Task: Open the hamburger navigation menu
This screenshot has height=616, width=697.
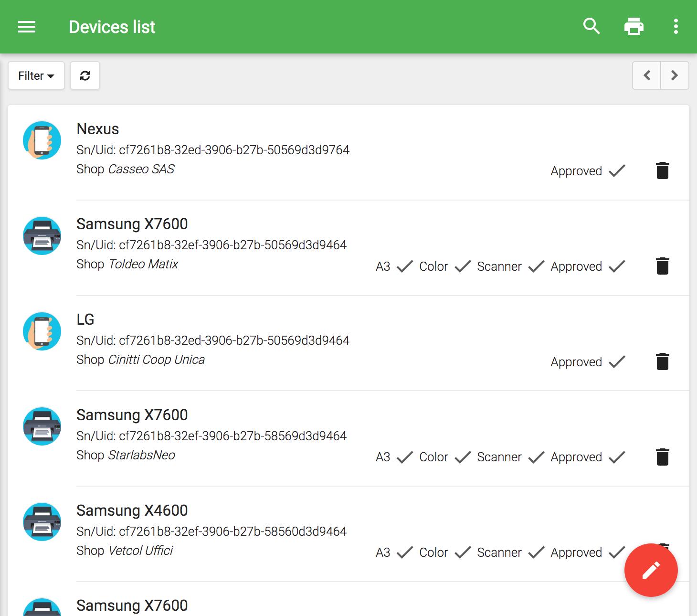Action: pyautogui.click(x=27, y=27)
